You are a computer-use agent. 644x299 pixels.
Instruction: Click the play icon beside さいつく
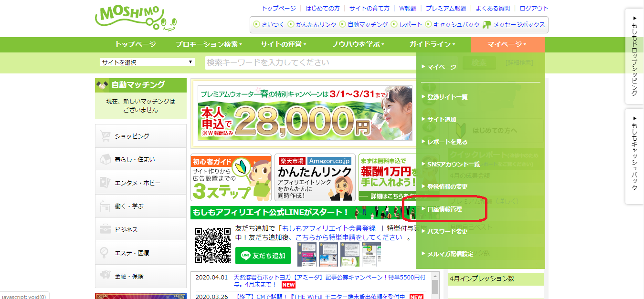(256, 24)
